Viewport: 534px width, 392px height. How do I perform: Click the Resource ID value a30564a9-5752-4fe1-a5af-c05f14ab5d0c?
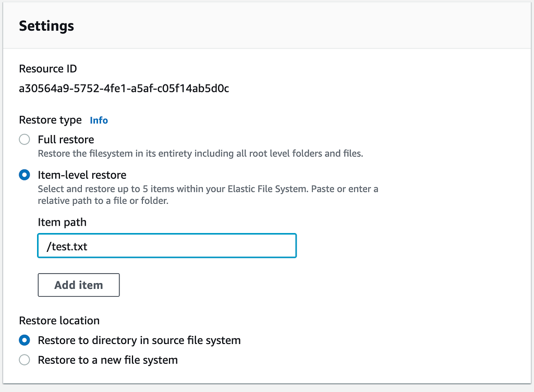pos(124,89)
